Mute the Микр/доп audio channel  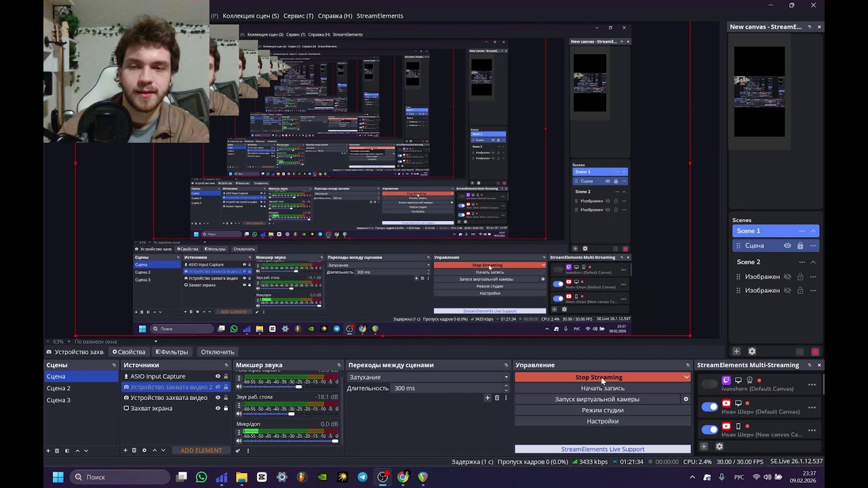239,441
